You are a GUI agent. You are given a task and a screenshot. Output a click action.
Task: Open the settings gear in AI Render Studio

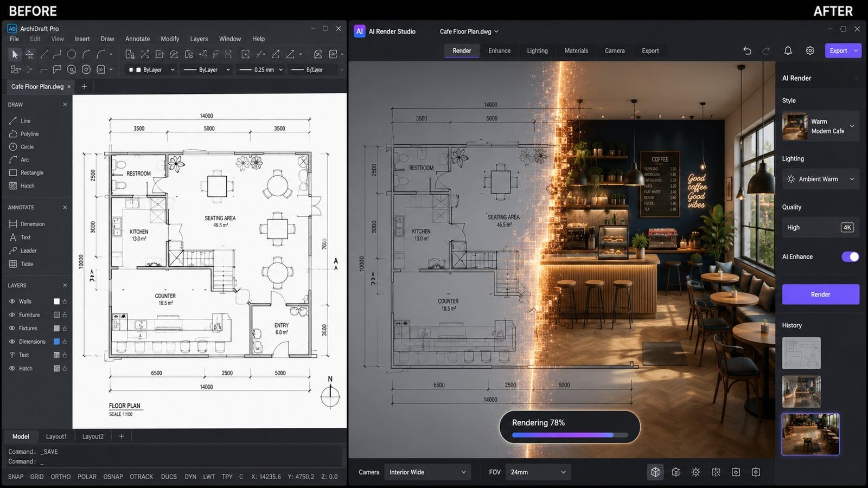[810, 50]
